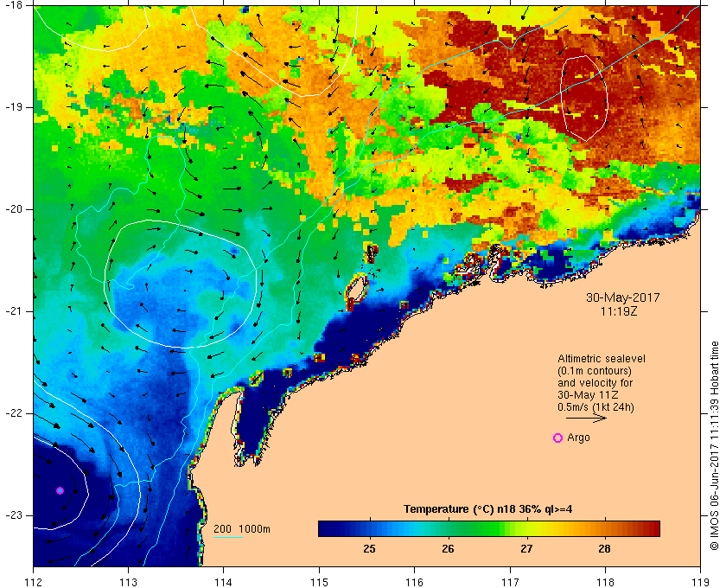Click the cyan 200 1000m isobath legend line
Screen dimensions: 726x588
tap(228, 538)
